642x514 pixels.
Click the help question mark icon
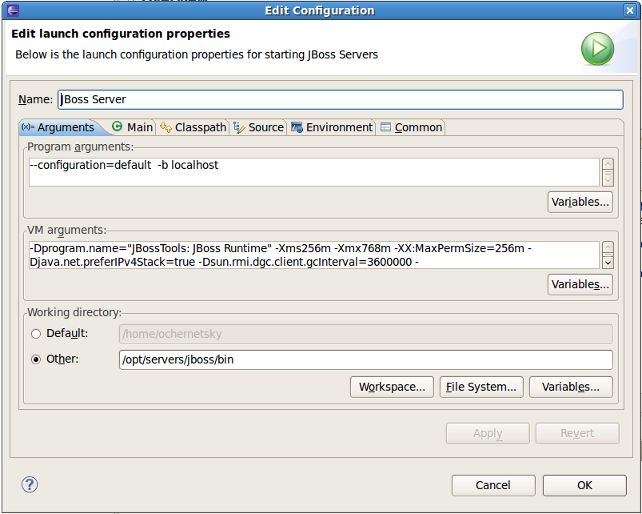click(x=30, y=485)
